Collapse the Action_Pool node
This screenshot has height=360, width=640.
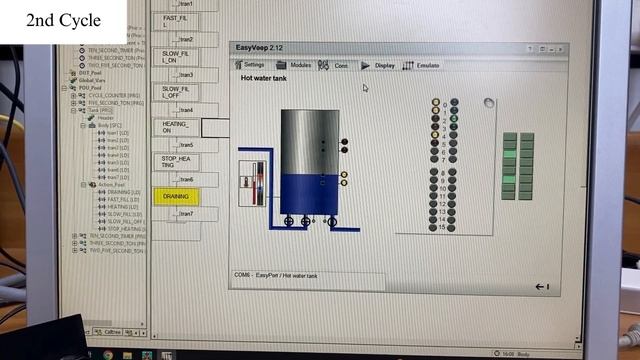coord(83,185)
